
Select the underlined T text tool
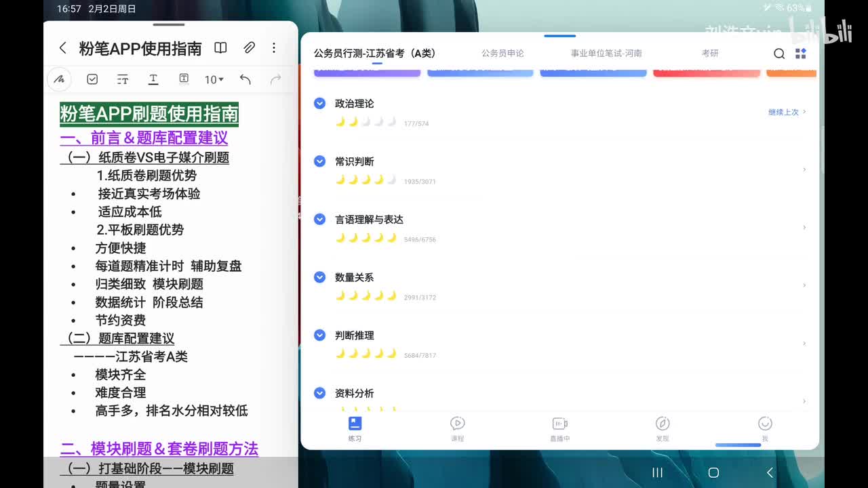click(x=153, y=79)
